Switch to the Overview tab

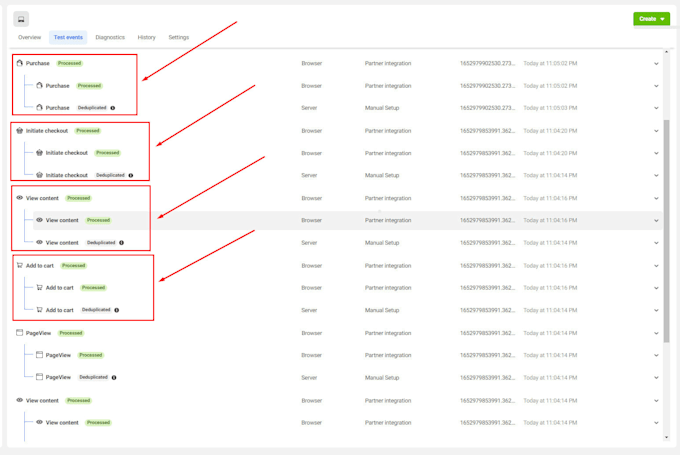point(29,37)
